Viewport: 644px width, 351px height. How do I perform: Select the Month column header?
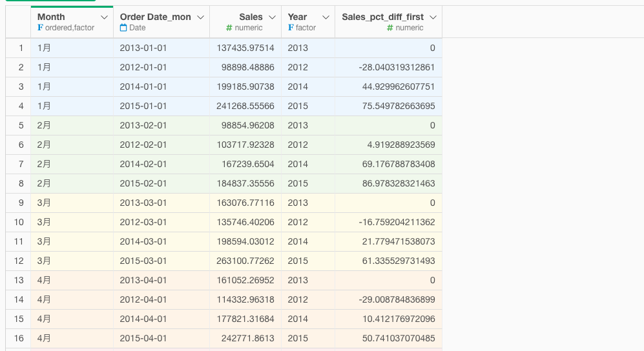[x=72, y=22]
